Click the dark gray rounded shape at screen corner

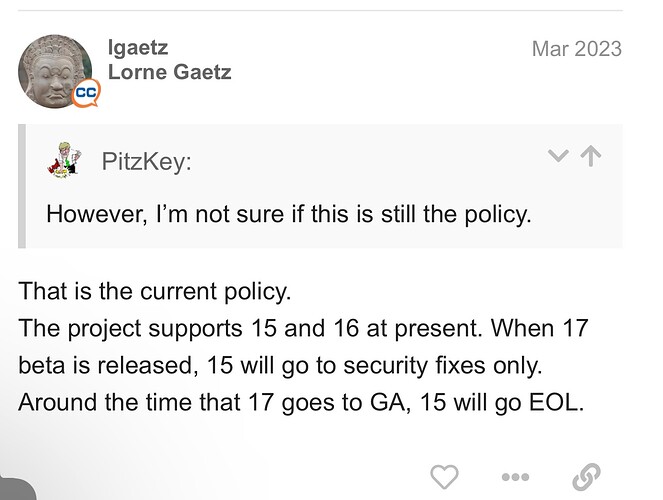click(x=17, y=489)
